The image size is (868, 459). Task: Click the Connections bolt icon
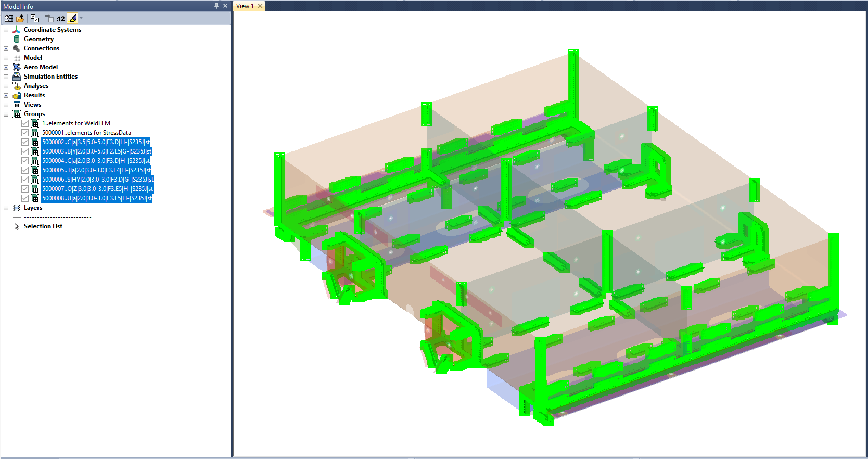tap(17, 48)
